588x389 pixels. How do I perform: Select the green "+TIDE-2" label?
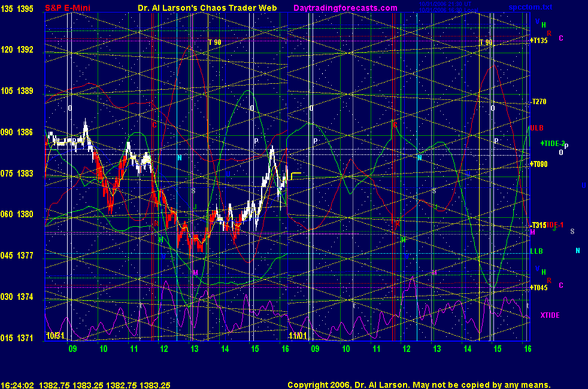point(553,144)
